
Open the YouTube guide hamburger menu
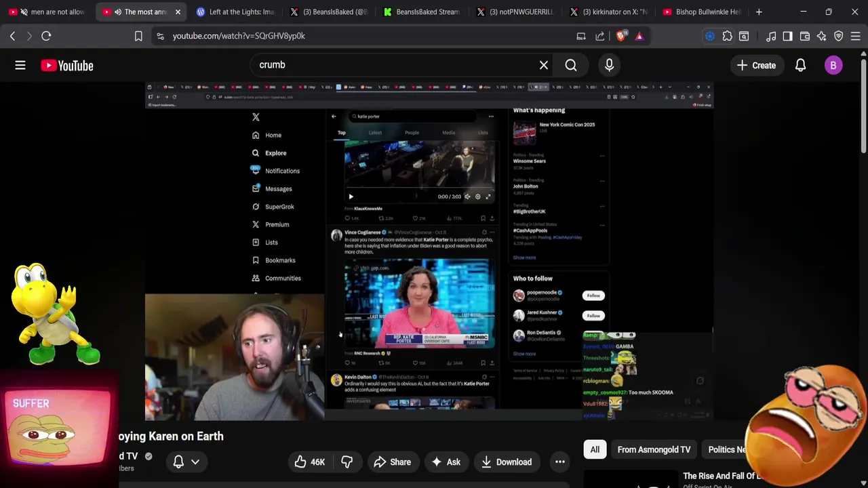(20, 65)
